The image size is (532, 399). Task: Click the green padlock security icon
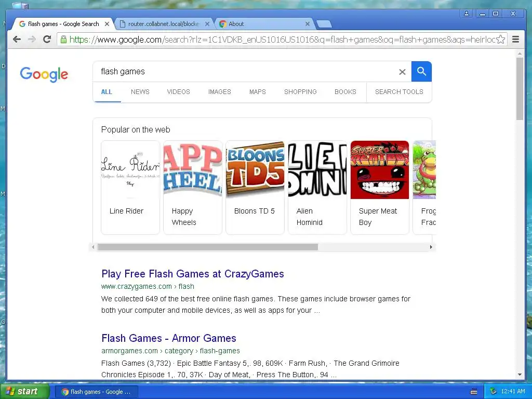coord(63,39)
